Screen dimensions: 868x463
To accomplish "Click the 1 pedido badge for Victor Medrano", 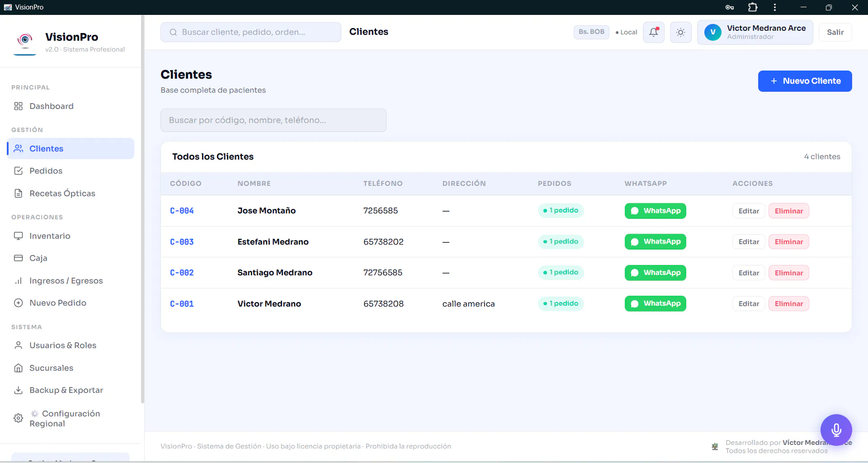I will [x=561, y=303].
